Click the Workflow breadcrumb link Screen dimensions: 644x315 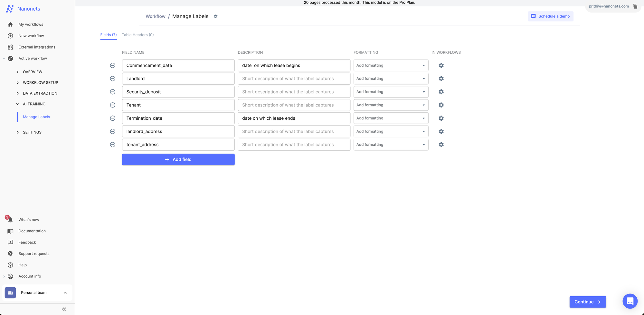156,16
